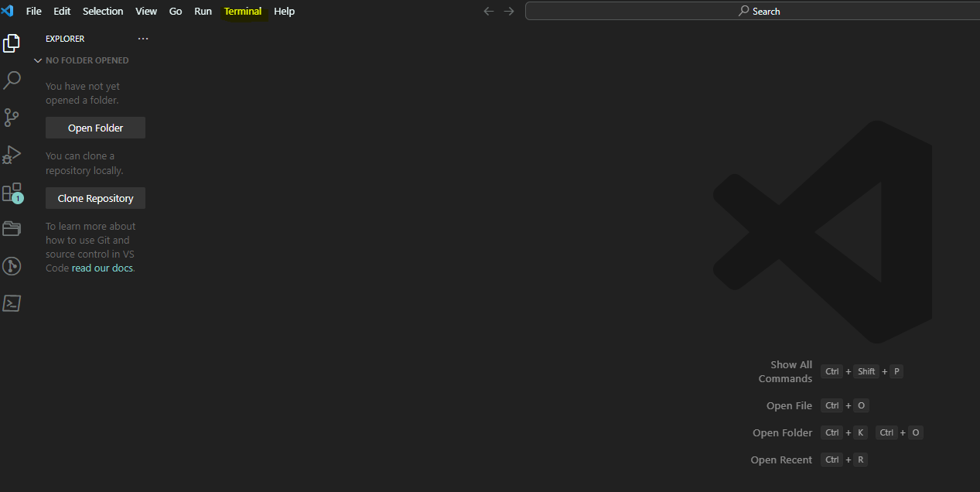Click the Clone Repository button
980x492 pixels.
click(95, 198)
